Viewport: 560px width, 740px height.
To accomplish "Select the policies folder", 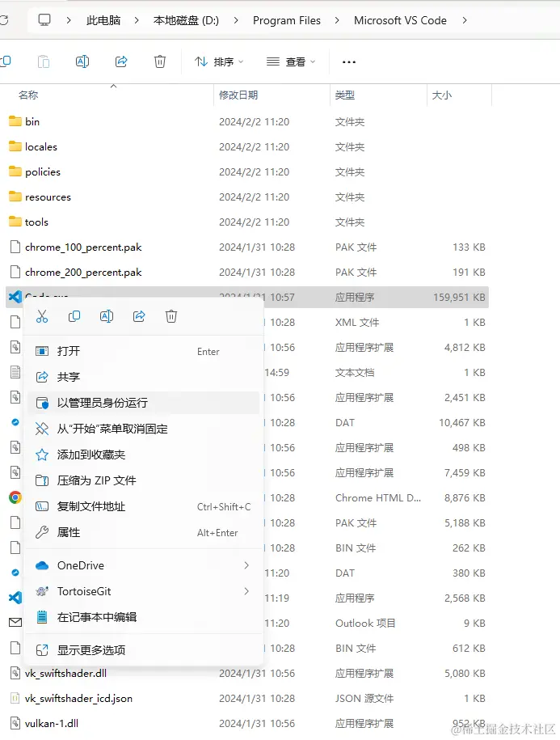I will 43,171.
